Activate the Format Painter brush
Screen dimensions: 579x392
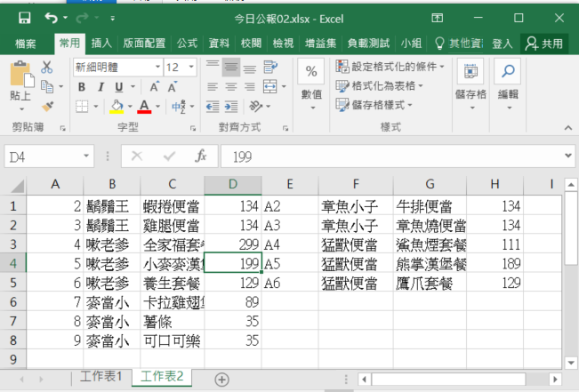tap(47, 107)
